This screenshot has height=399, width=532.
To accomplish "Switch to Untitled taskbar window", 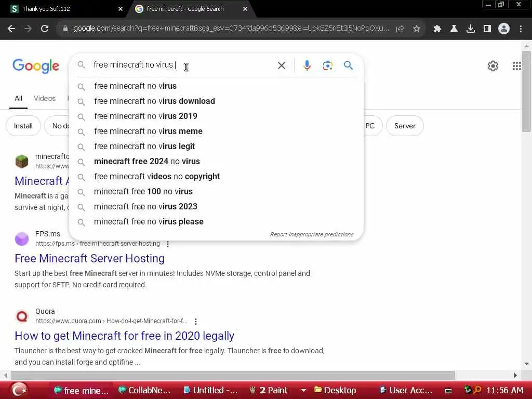I will pos(210,391).
